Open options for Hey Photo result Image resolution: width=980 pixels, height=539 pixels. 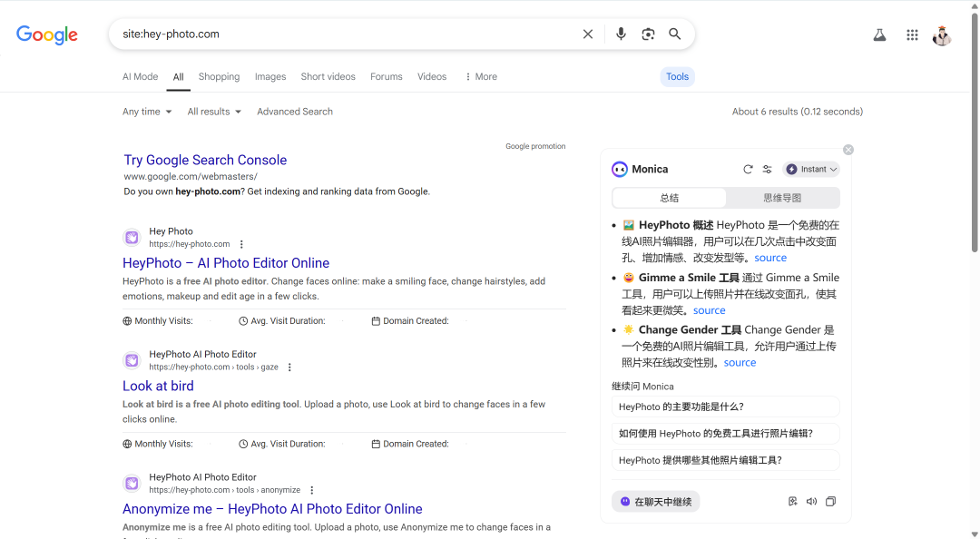coord(241,244)
